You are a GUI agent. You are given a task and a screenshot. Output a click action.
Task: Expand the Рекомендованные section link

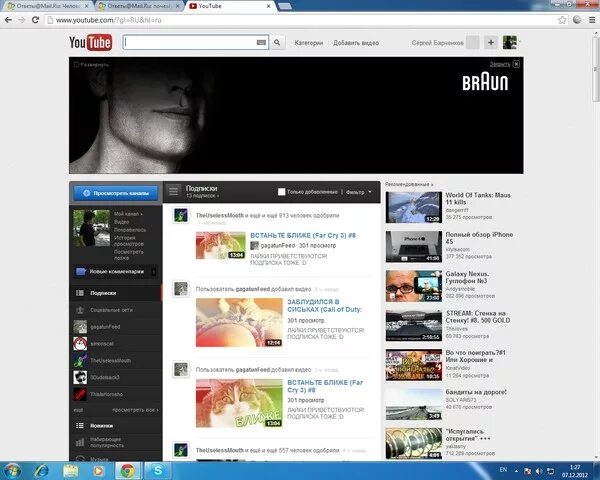click(x=409, y=184)
